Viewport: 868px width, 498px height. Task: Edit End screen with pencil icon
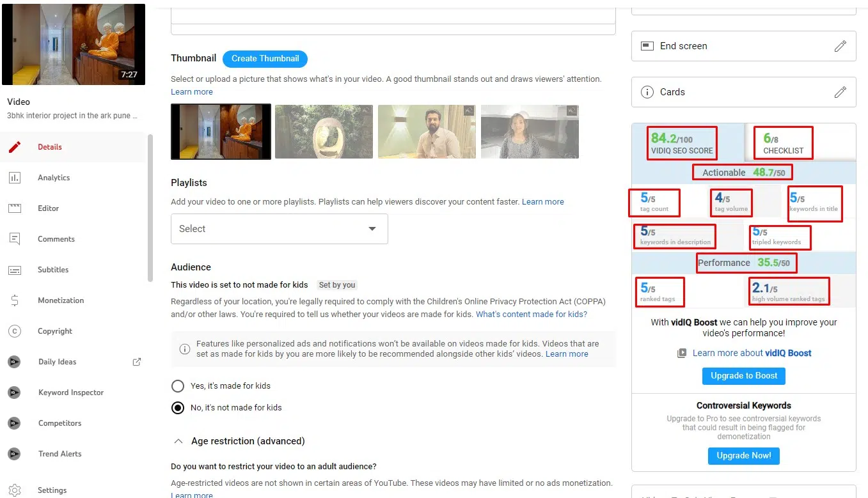coord(840,46)
